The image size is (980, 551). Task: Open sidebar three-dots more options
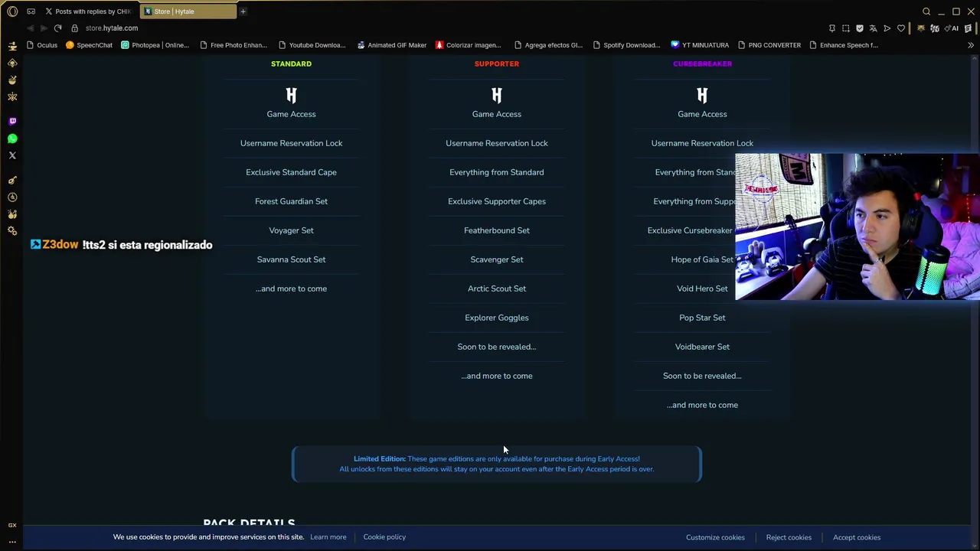12,541
